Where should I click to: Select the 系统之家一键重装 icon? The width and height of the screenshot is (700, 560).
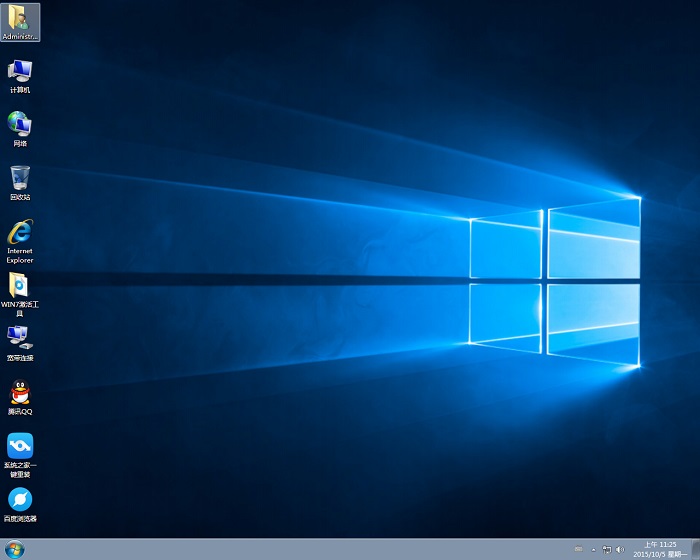click(x=19, y=445)
